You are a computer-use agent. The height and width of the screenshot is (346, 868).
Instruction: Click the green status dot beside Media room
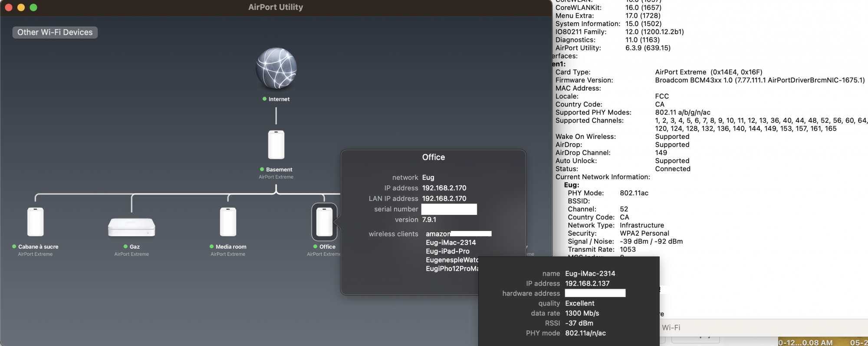pyautogui.click(x=211, y=247)
